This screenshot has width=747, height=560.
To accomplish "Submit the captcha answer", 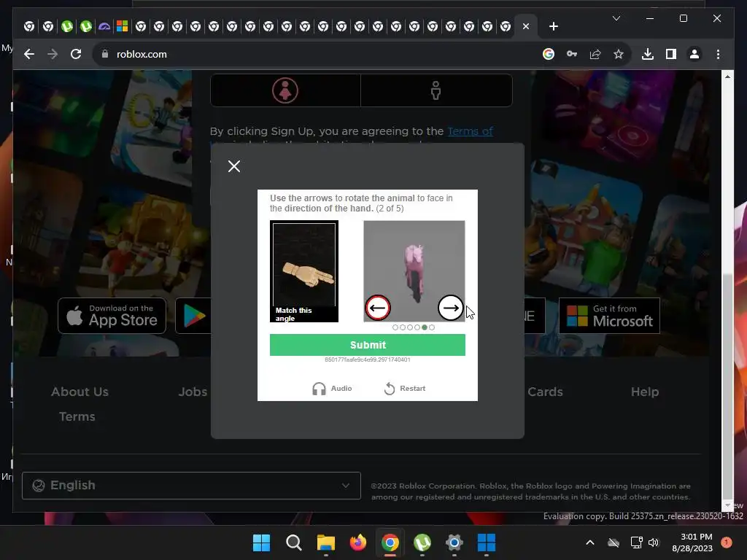I will (x=368, y=345).
